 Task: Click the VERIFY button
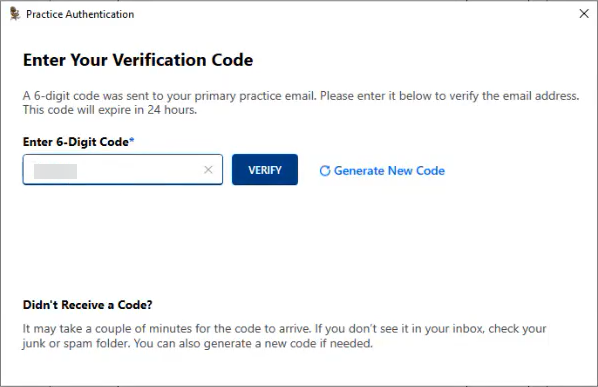(265, 170)
